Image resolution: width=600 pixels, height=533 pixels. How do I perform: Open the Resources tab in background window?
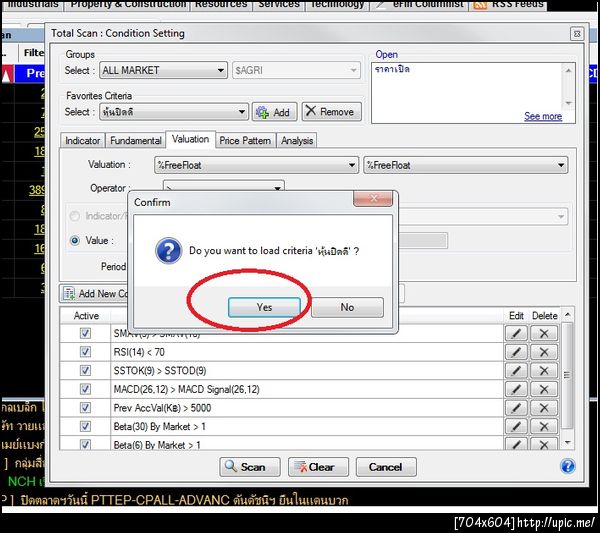[221, 5]
